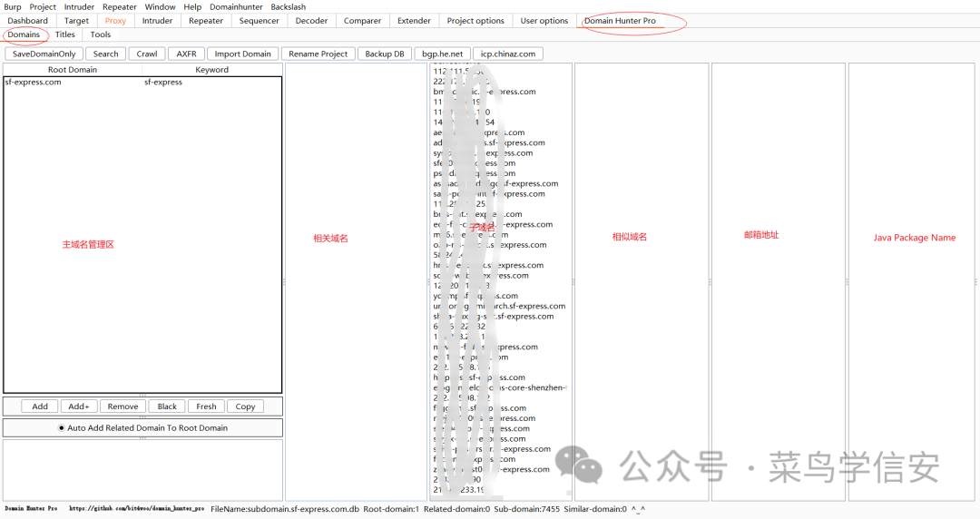The image size is (980, 519).
Task: Select subdomain line containing arch.sf-express.com
Action: [x=499, y=306]
